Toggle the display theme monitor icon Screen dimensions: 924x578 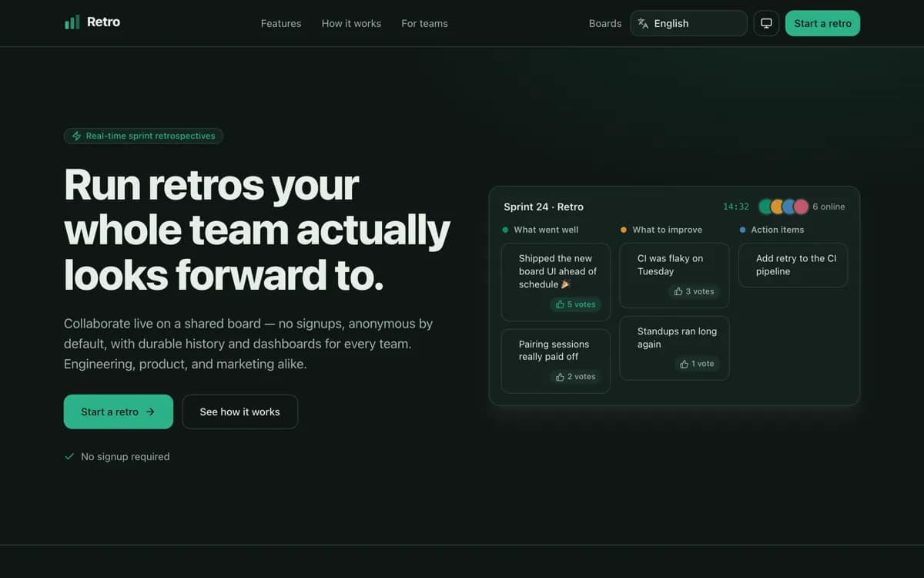(766, 23)
